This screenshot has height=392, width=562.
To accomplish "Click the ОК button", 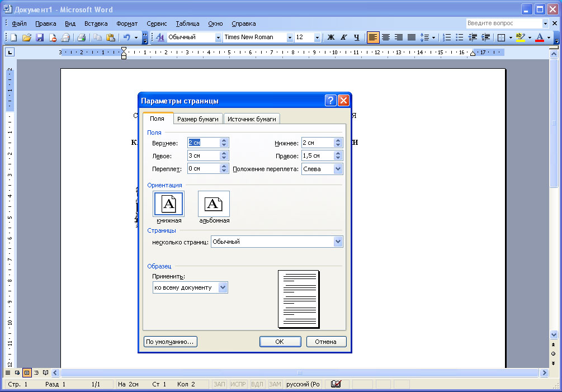I will tap(280, 342).
